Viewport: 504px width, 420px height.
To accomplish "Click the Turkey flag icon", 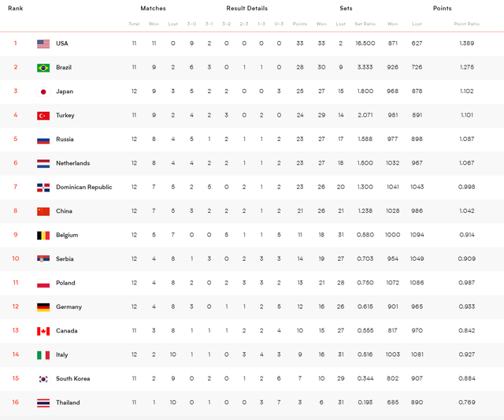I will (43, 116).
